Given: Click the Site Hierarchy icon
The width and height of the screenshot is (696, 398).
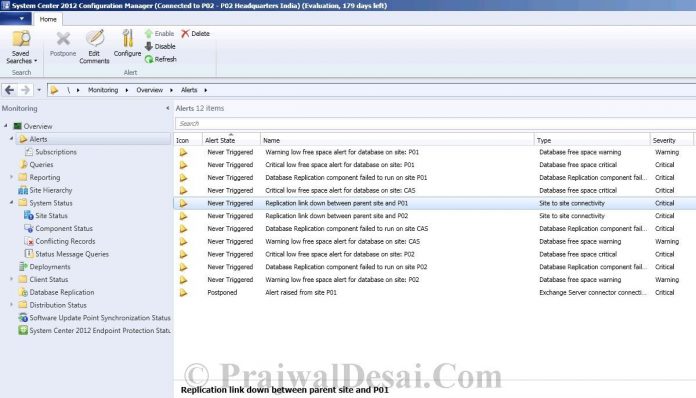Looking at the screenshot, I should [23, 190].
